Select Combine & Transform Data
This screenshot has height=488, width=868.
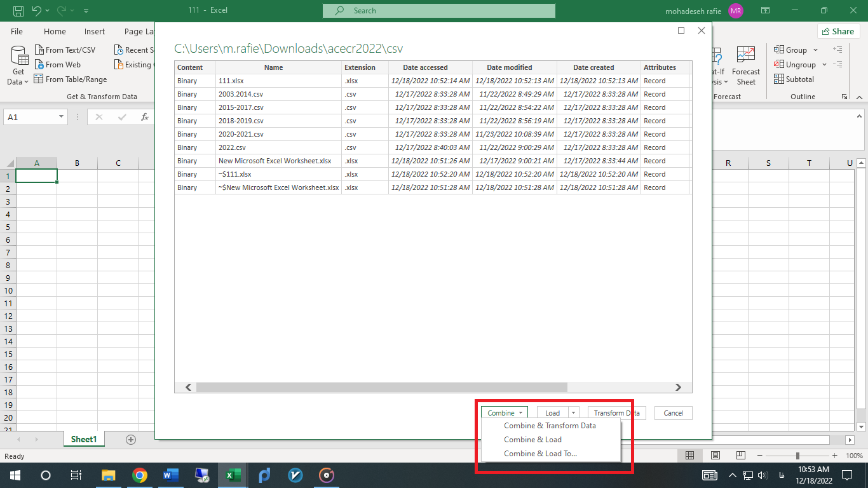(x=550, y=426)
